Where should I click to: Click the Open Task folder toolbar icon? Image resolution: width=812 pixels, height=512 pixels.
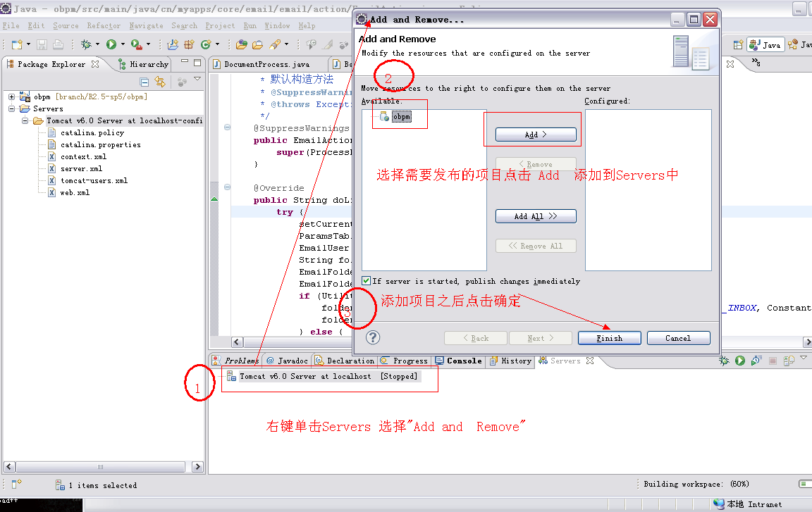257,44
